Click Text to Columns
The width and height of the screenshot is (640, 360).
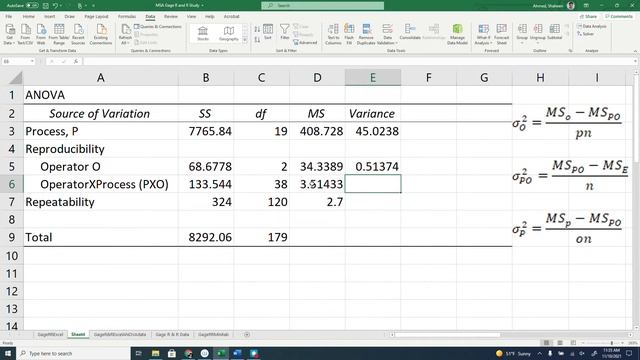(333, 34)
